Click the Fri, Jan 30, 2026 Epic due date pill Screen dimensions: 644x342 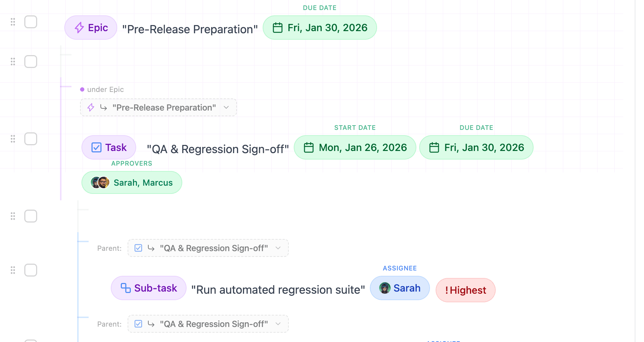320,28
